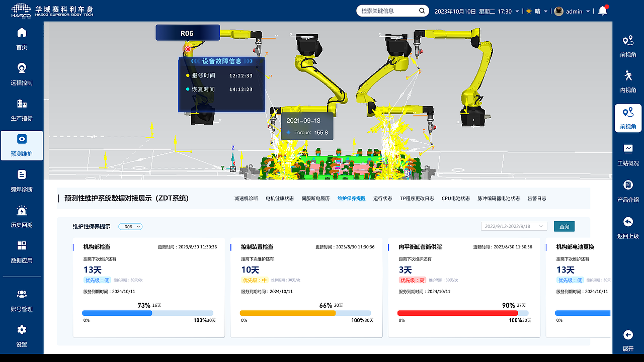Open 数据应用 data application icon
The width and height of the screenshot is (644, 362).
[x=22, y=246]
